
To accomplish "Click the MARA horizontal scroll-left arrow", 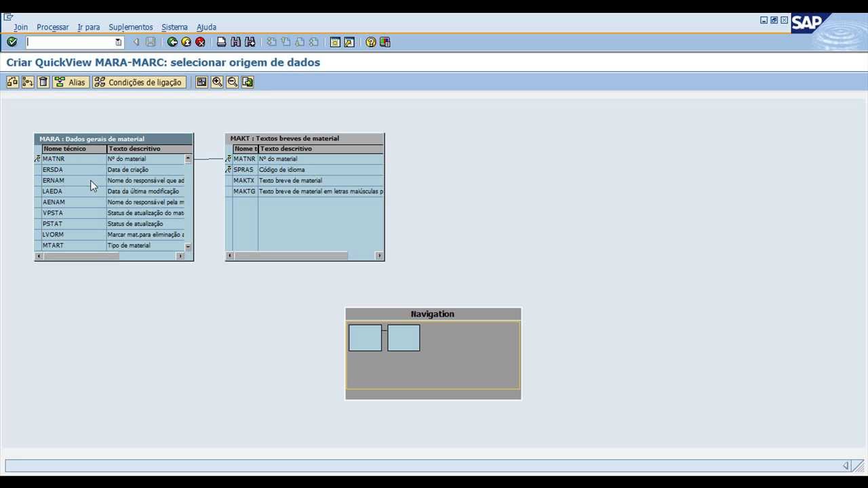I will click(x=39, y=256).
